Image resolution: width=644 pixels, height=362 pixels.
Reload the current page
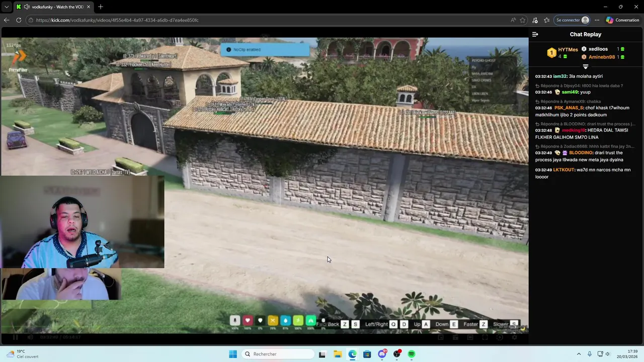[x=19, y=20]
